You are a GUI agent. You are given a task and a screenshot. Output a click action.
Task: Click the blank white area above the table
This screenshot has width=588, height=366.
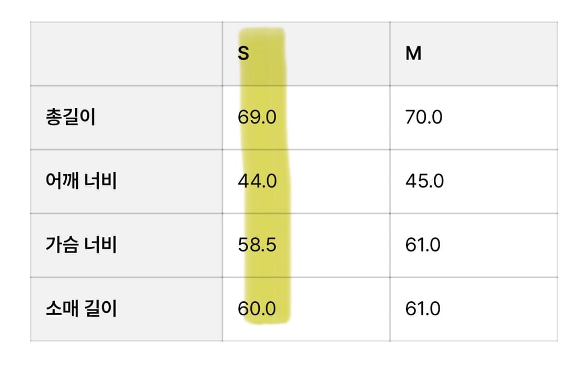click(x=294, y=10)
